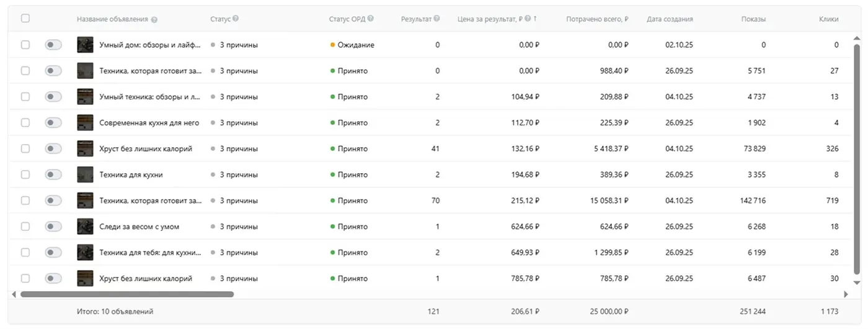
Task: Toggle switch for Хруст ad with 41 results
Action: pos(53,149)
